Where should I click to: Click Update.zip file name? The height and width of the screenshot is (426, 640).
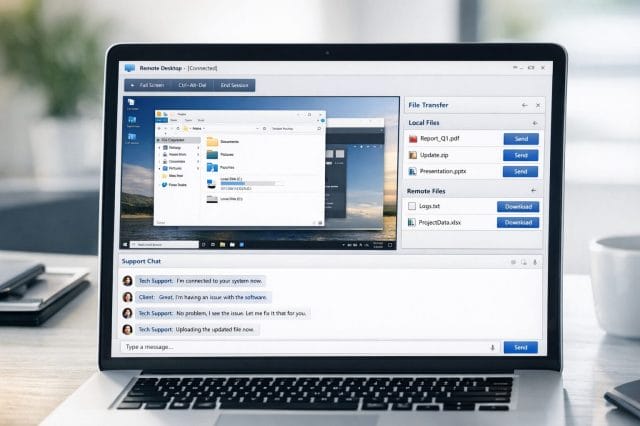click(x=434, y=155)
